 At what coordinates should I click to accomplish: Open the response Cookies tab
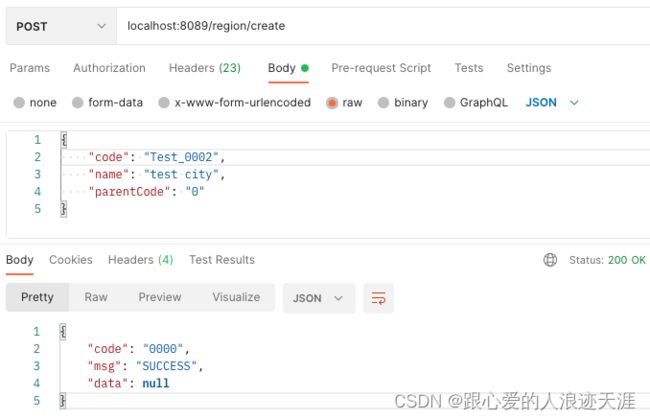pyautogui.click(x=71, y=260)
